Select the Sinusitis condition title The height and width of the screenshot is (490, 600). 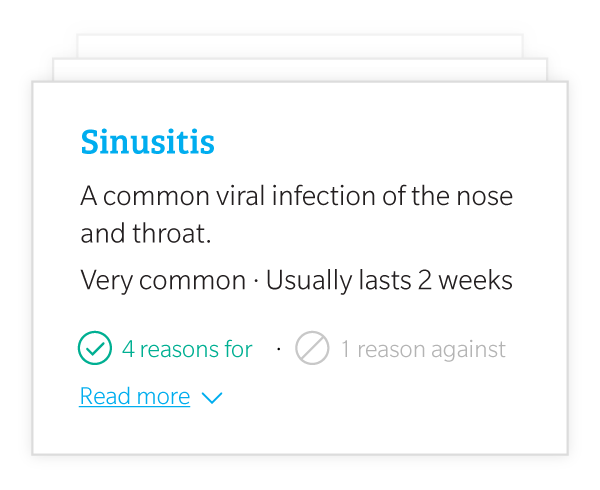click(x=148, y=143)
